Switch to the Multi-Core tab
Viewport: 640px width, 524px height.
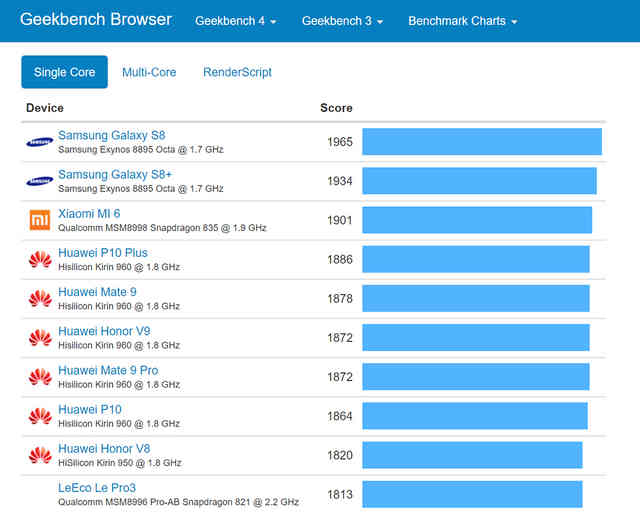click(x=149, y=72)
